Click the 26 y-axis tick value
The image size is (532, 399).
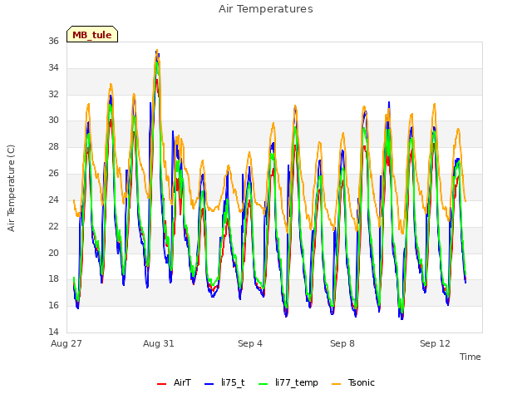[x=53, y=174]
